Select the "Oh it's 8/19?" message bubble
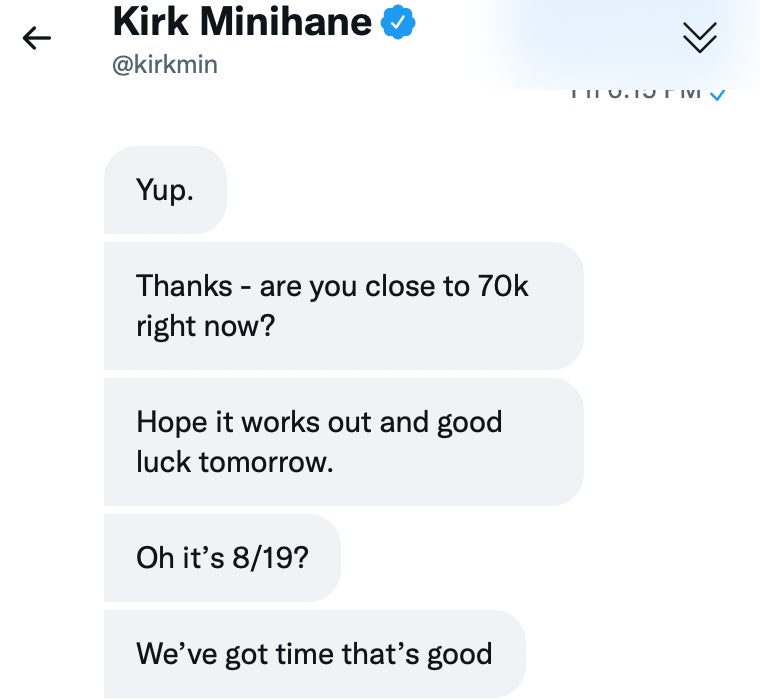This screenshot has height=700, width=760. point(222,557)
